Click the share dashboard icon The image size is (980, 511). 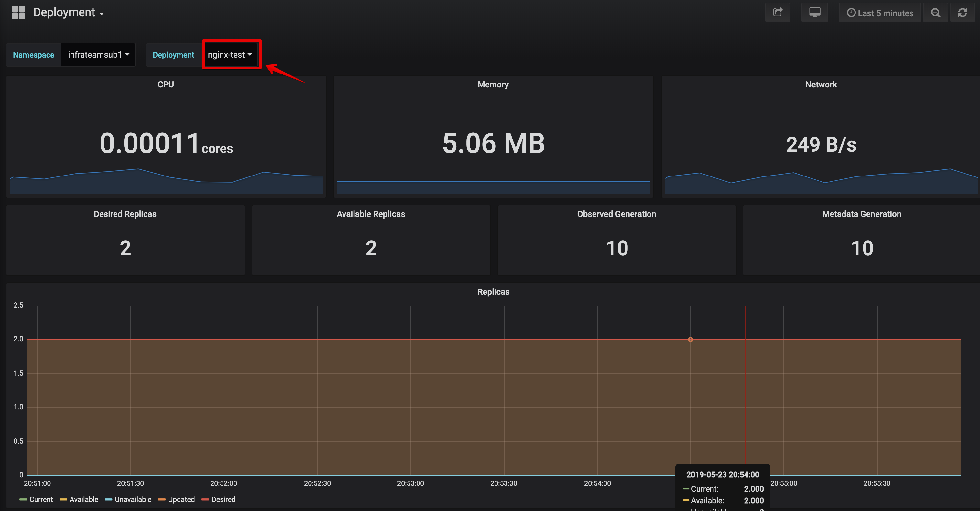tap(777, 13)
